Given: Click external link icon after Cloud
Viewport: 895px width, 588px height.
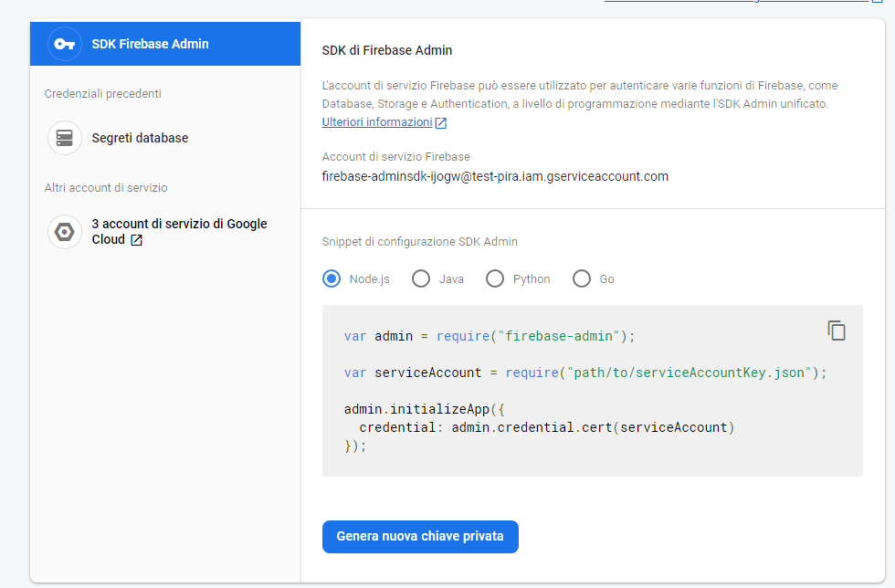Looking at the screenshot, I should pyautogui.click(x=136, y=240).
